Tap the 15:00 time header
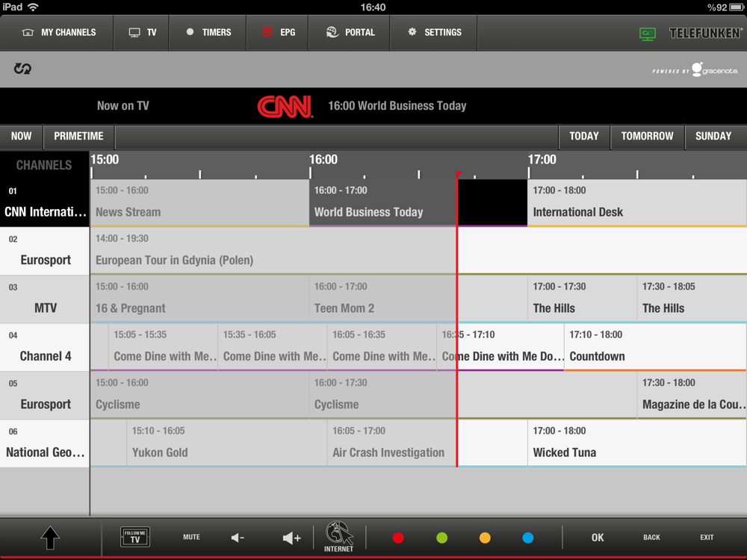 tap(105, 160)
